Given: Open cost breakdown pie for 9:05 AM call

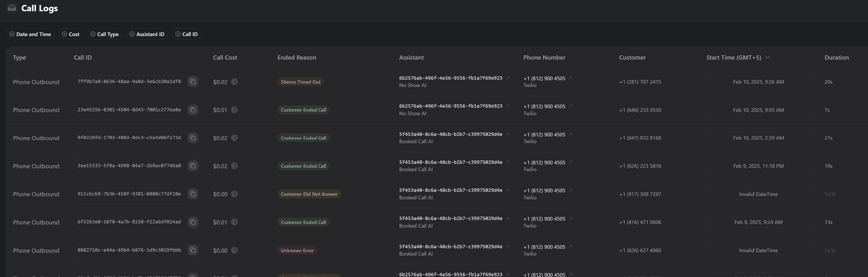Looking at the screenshot, I should click(234, 110).
